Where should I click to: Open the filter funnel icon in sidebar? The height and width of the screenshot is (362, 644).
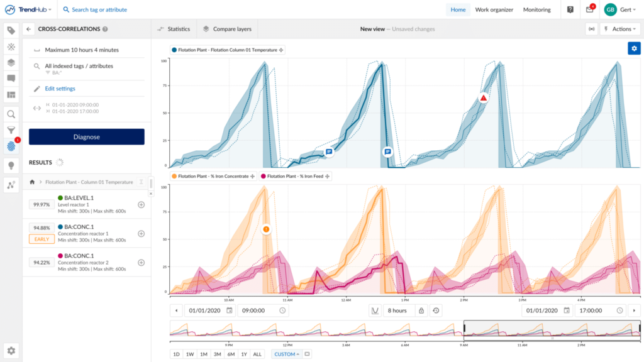point(11,130)
